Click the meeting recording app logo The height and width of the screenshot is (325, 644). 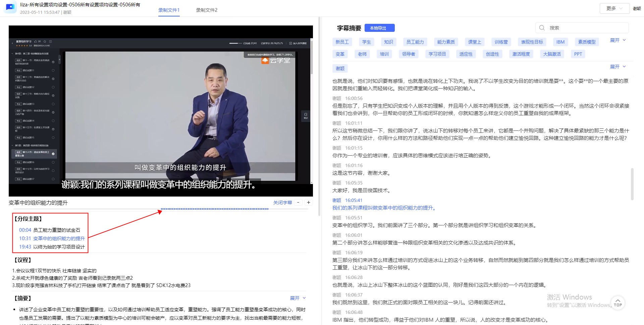(10, 7)
